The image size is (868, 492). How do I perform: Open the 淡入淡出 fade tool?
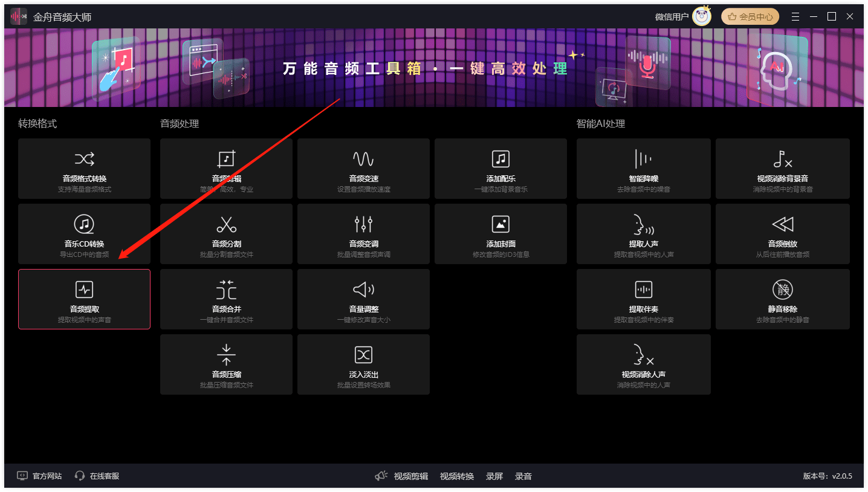(363, 355)
